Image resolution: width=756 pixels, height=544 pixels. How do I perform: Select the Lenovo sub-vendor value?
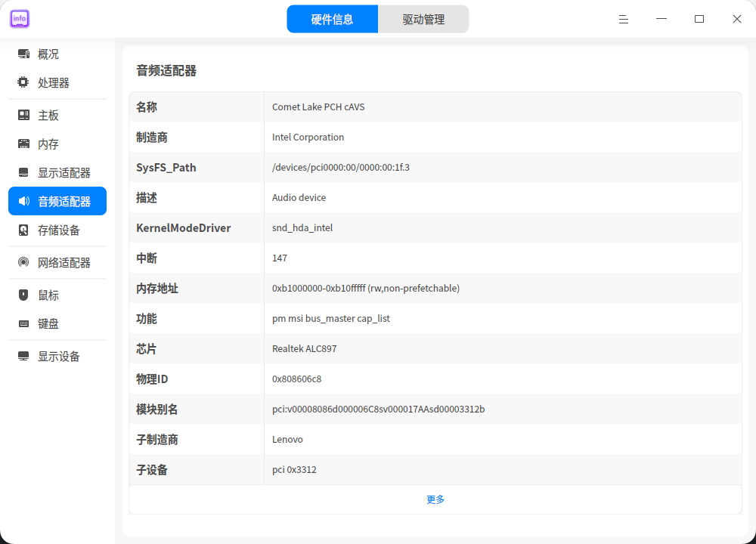pos(287,440)
